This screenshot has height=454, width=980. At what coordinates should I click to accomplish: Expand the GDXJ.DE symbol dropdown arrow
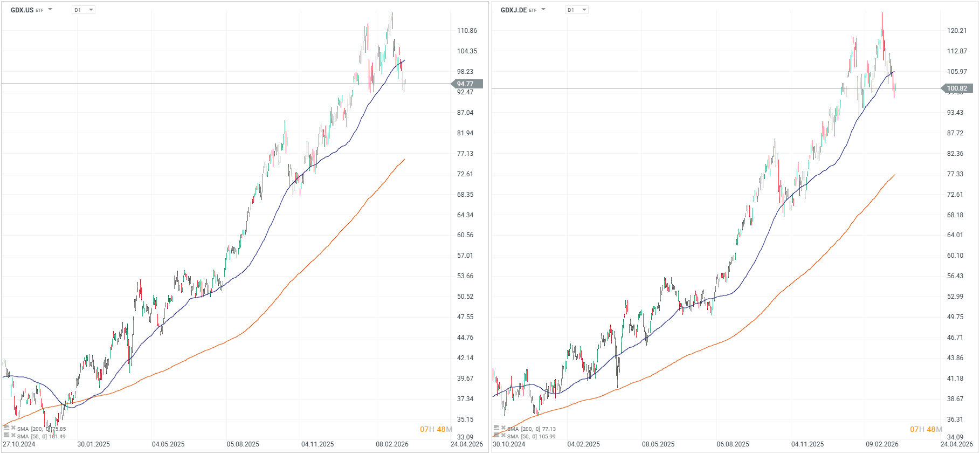543,10
